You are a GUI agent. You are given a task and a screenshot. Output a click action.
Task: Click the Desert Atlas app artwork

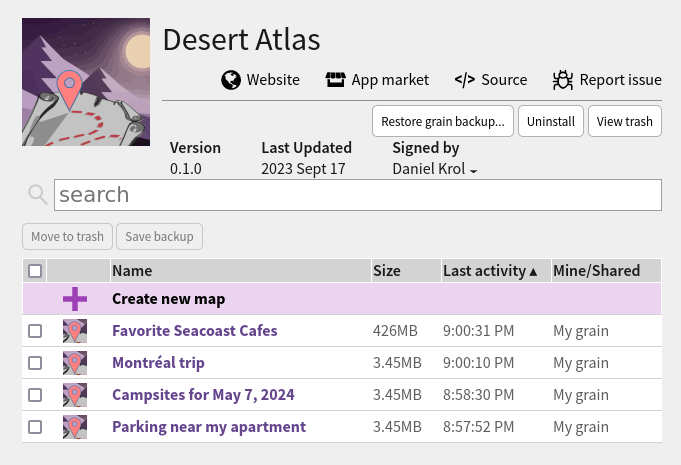coord(86,82)
